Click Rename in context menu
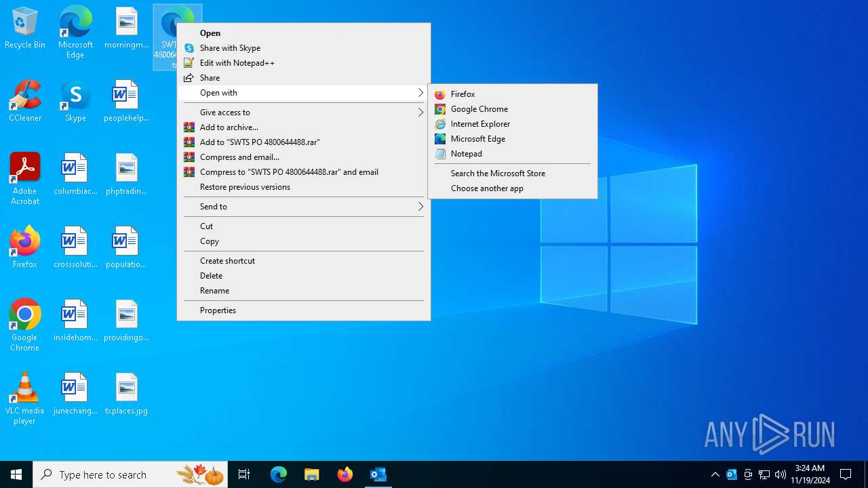Screen dimensions: 868x488 [x=304, y=291]
